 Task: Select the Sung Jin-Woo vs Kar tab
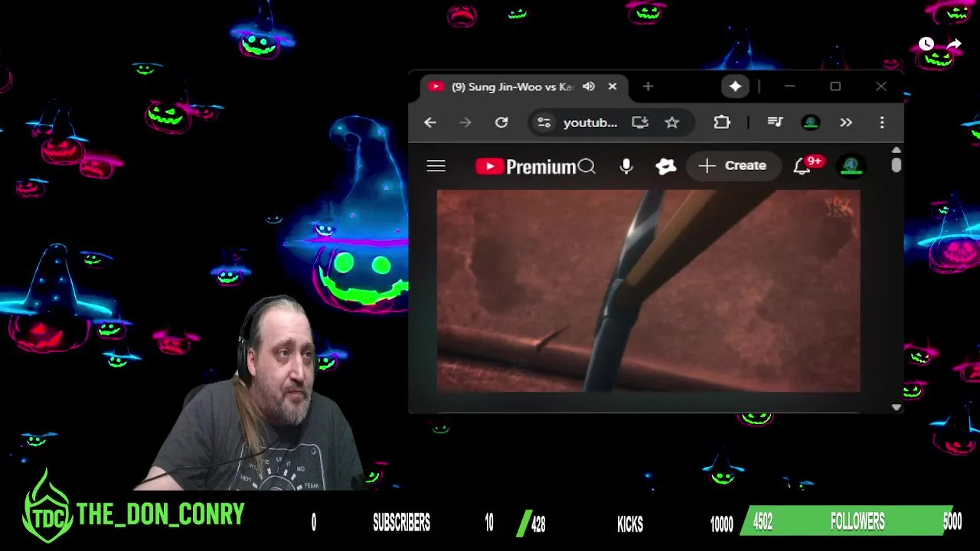[524, 86]
